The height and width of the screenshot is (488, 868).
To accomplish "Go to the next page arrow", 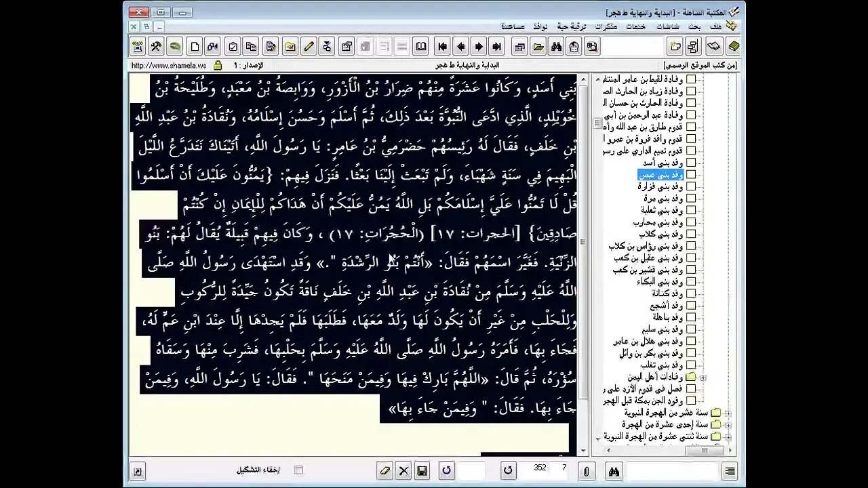I will point(479,47).
